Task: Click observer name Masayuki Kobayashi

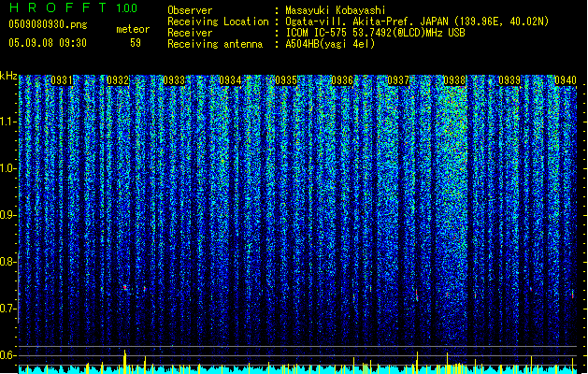Action: pyautogui.click(x=336, y=10)
